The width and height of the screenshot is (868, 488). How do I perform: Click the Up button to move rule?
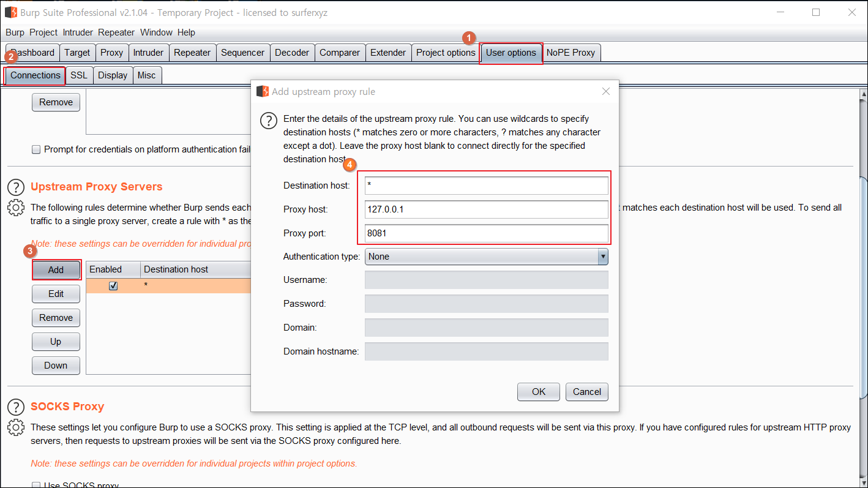[x=56, y=342]
